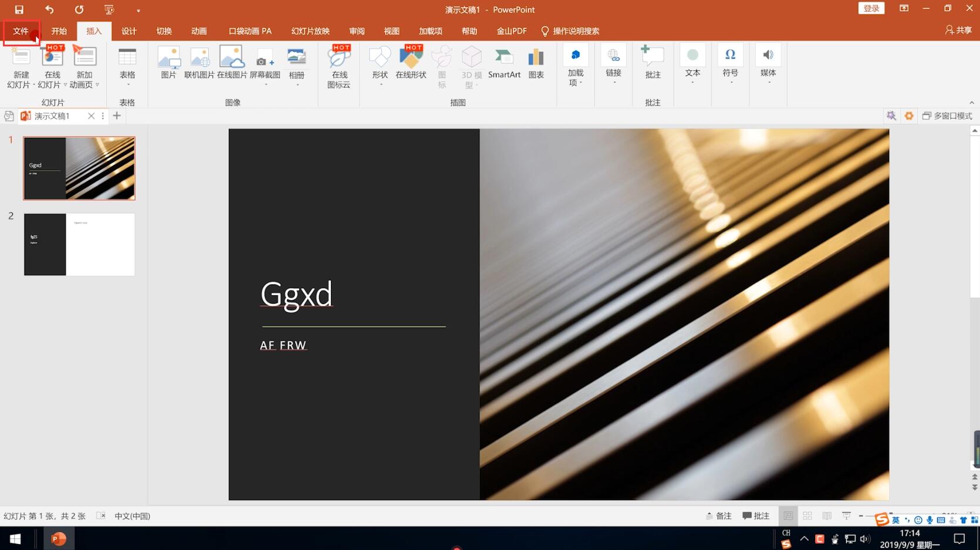The width and height of the screenshot is (980, 550).
Task: Switch to Normal view
Action: pyautogui.click(x=788, y=516)
